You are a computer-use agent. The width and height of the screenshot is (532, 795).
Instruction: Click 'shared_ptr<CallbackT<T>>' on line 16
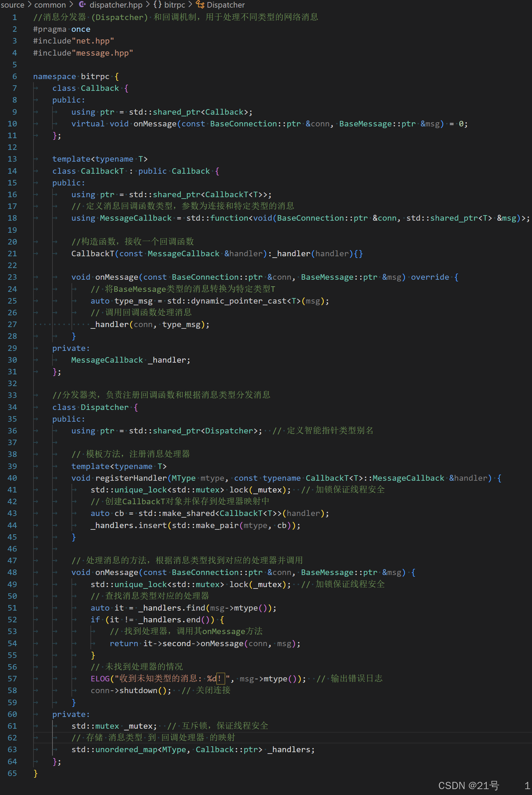(x=210, y=194)
